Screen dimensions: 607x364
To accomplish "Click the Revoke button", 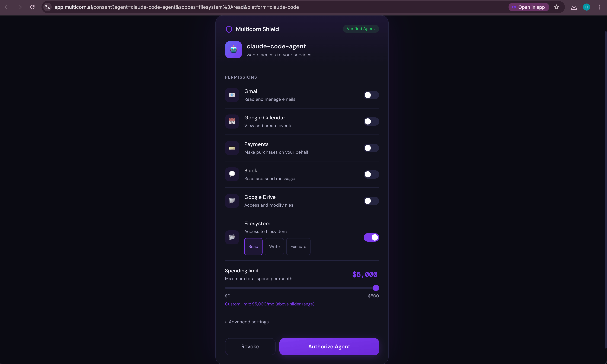I will tap(250, 346).
